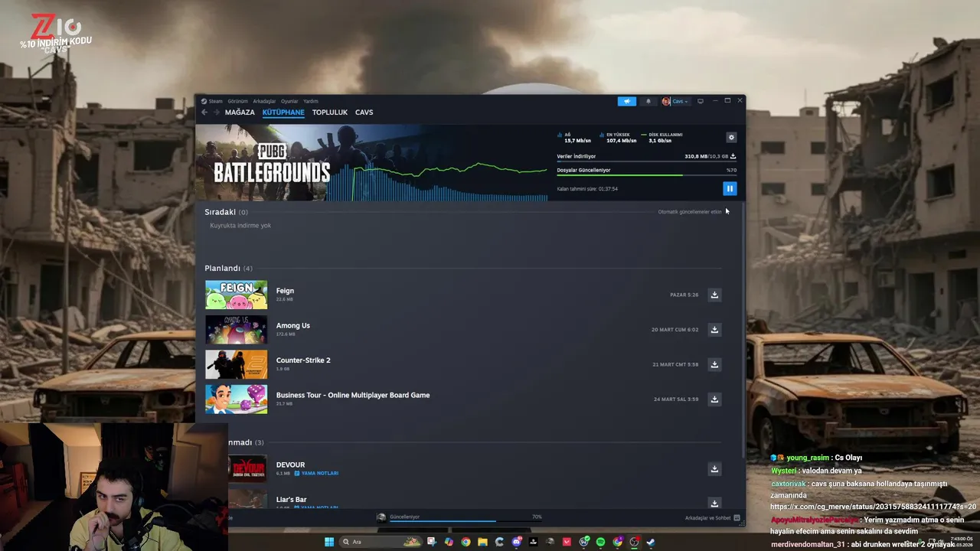Switch Steam to Big Picture mode
Image resolution: width=980 pixels, height=551 pixels.
[700, 101]
